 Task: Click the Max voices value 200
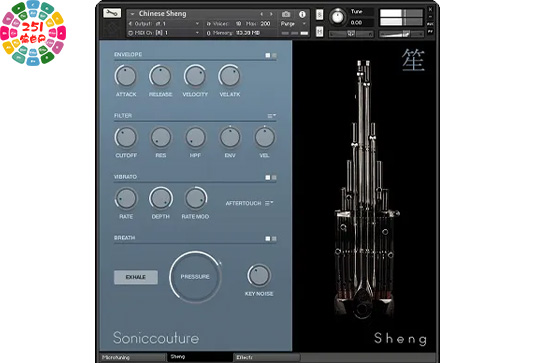[x=265, y=24]
